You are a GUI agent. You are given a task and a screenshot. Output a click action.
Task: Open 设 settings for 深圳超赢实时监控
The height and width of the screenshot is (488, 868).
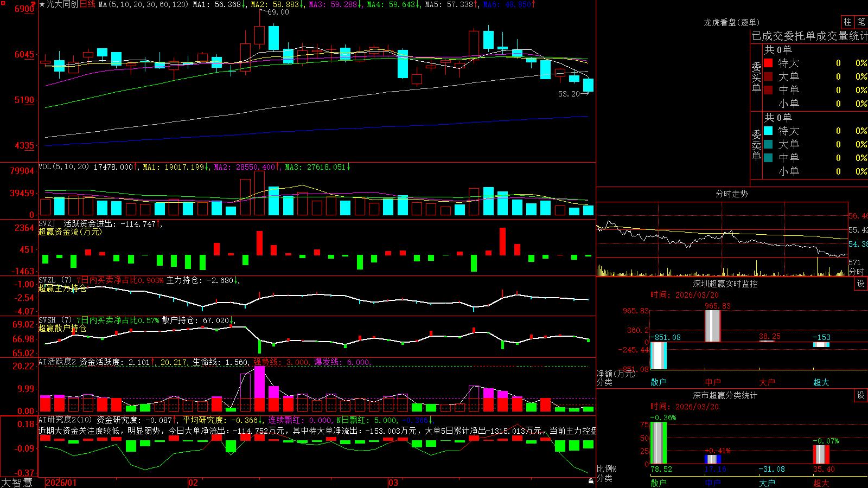(861, 284)
